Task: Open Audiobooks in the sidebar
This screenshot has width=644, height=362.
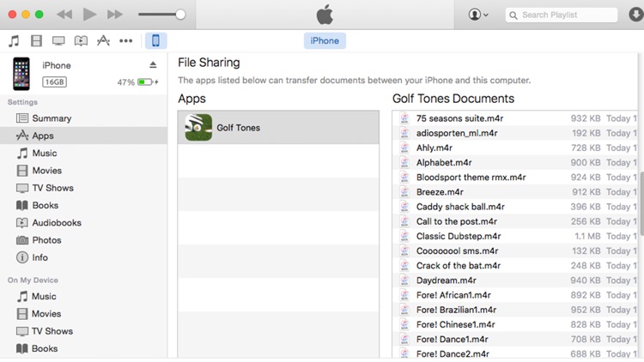Action: [56, 223]
